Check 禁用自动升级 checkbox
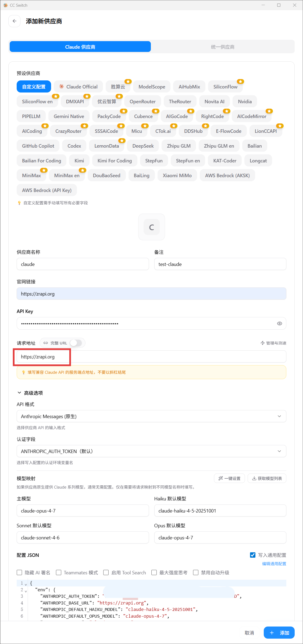This screenshot has width=303, height=644. (x=196, y=572)
